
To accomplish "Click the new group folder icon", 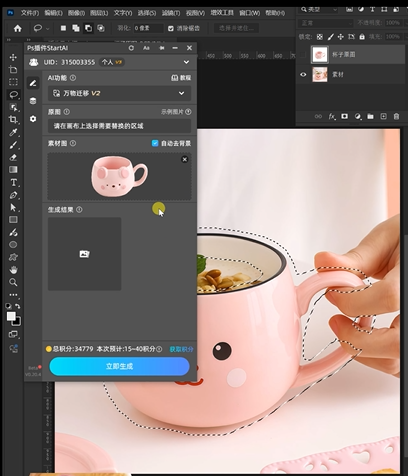I will 370,116.
